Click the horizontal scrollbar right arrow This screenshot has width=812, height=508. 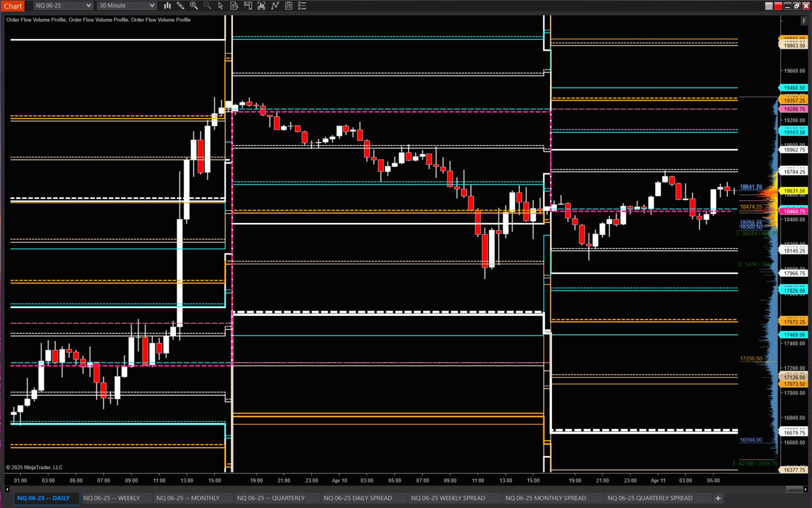point(805,489)
